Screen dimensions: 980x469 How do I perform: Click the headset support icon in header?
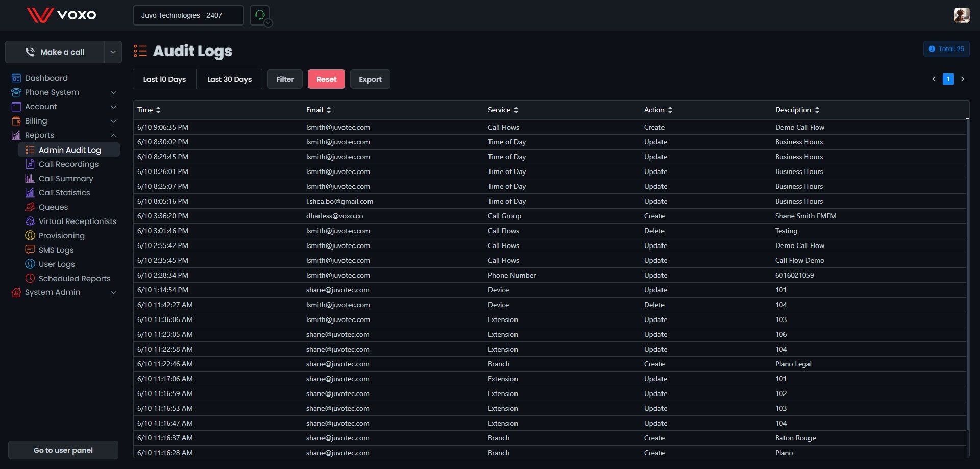click(x=260, y=15)
